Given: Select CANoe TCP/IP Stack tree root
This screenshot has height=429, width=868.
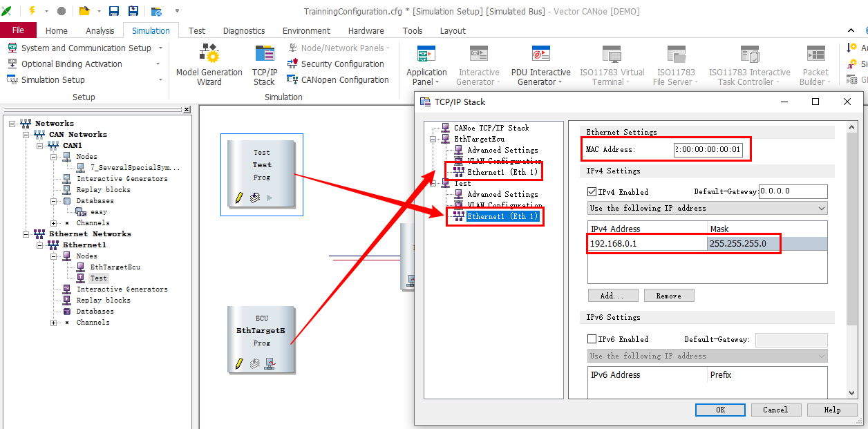Looking at the screenshot, I should [x=491, y=128].
